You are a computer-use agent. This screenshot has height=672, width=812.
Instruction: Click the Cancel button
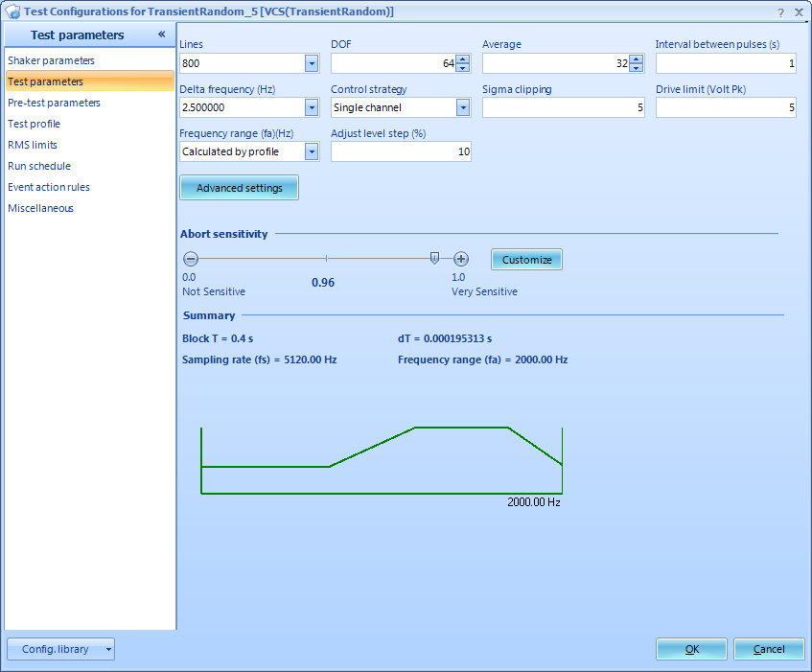point(769,649)
